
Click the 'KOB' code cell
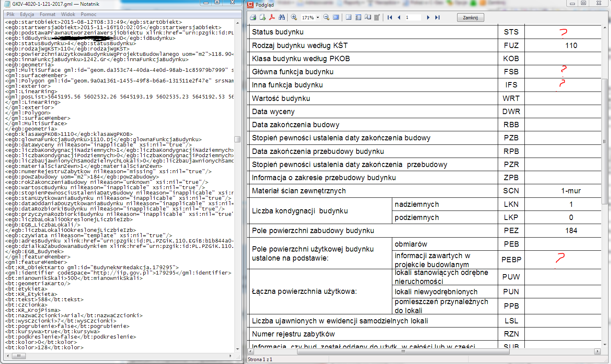click(x=511, y=59)
